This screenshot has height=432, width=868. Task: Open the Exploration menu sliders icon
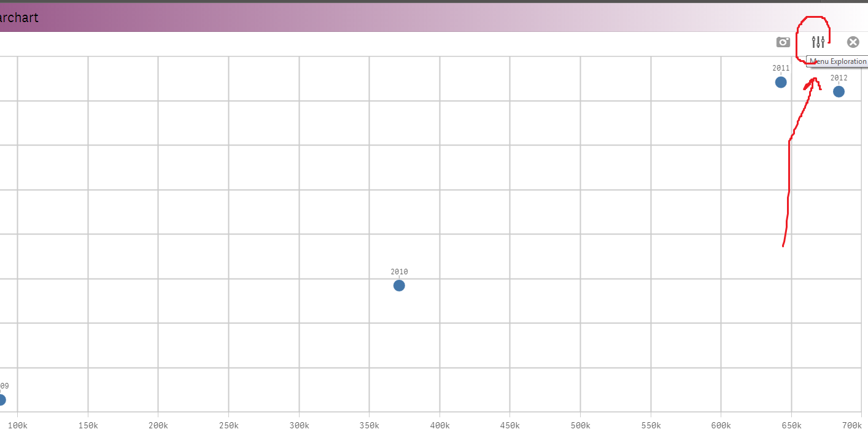coord(818,42)
